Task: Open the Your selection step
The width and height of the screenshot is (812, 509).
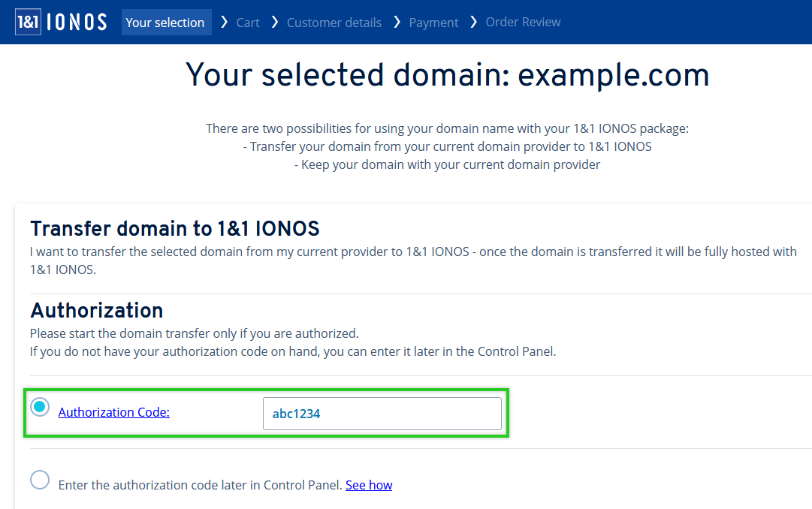Action: (x=166, y=23)
